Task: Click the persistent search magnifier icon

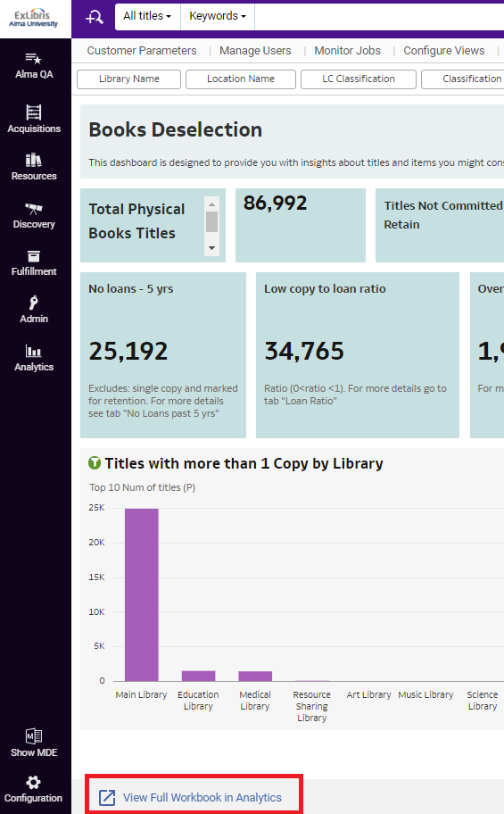Action: click(94, 17)
